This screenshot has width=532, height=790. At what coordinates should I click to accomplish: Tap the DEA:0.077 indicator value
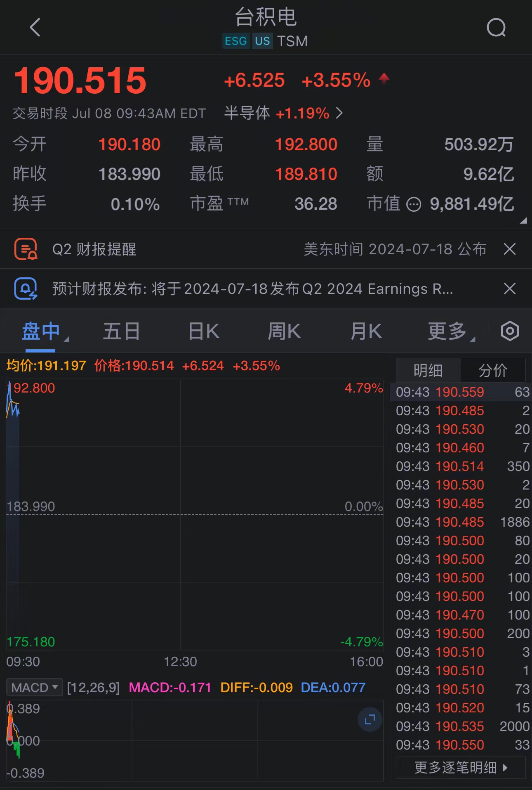click(333, 687)
